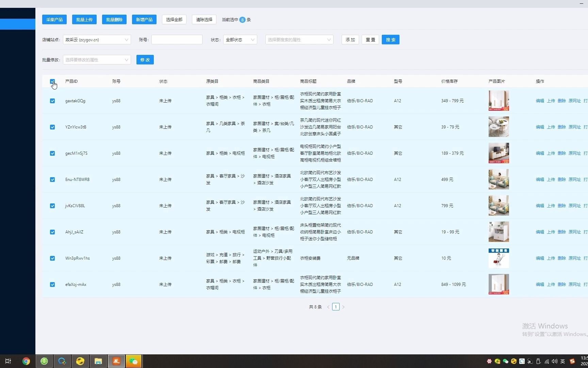Open the 店铺站点 dropdown
588x368 pixels.
(97, 40)
